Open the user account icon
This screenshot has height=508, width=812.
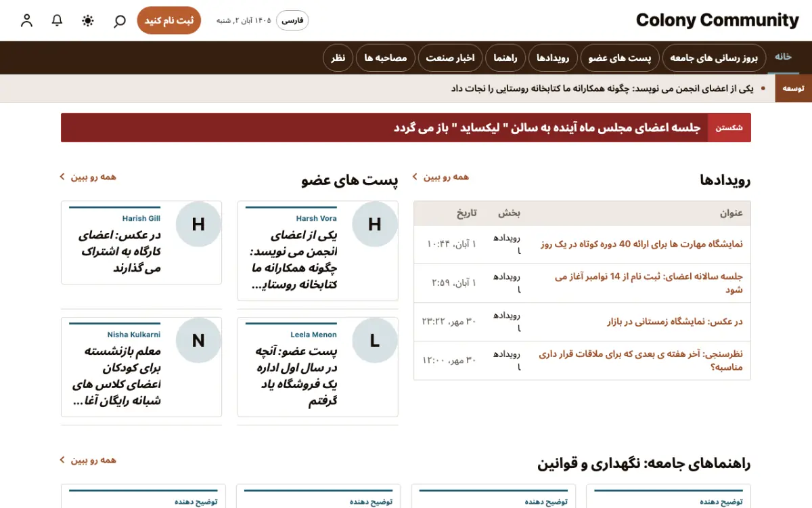(27, 20)
